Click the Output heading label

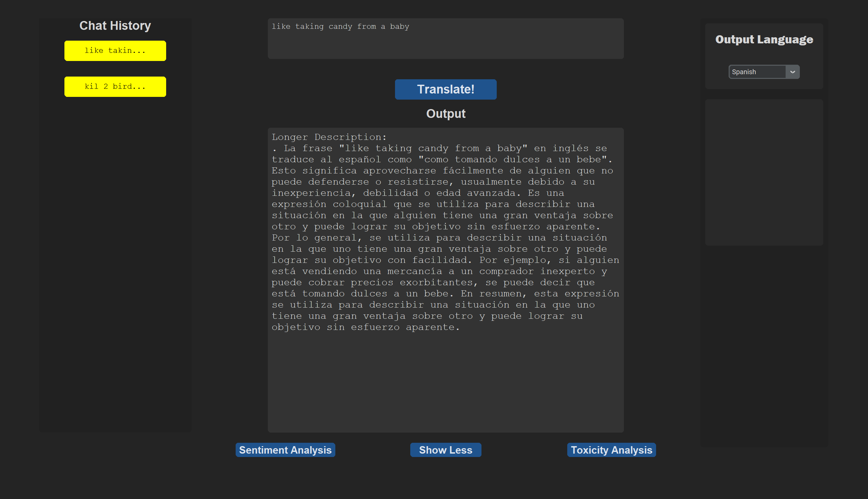pyautogui.click(x=445, y=114)
